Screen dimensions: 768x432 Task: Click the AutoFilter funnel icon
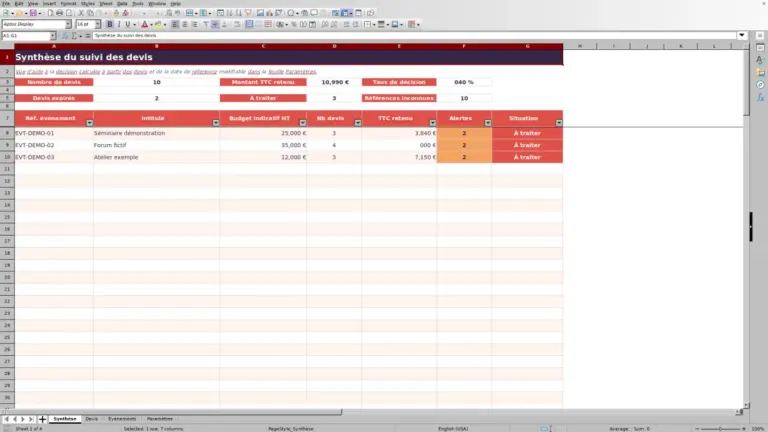coord(248,13)
